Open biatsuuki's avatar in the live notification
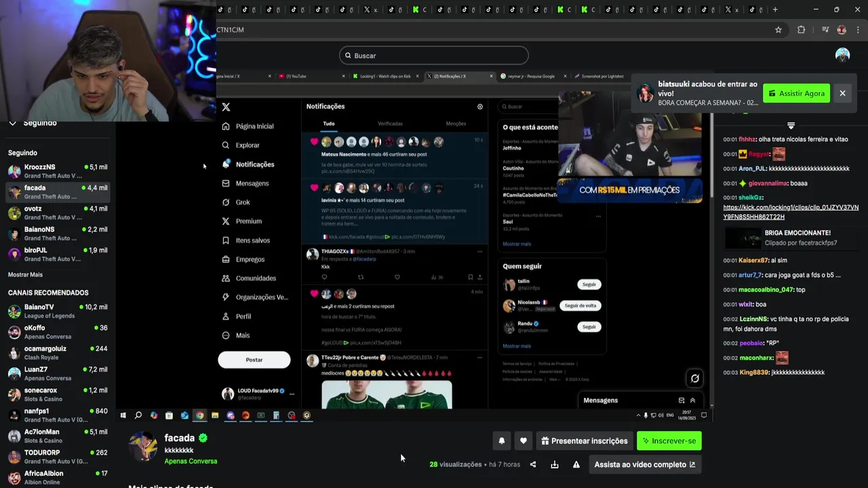868x488 pixels. (x=646, y=94)
